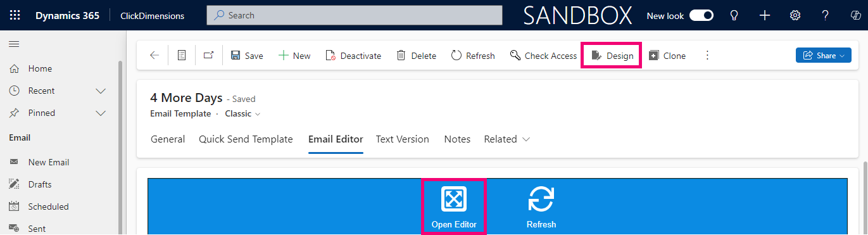Open the ClickDimensions app name
This screenshot has height=235, width=868.
point(153,16)
